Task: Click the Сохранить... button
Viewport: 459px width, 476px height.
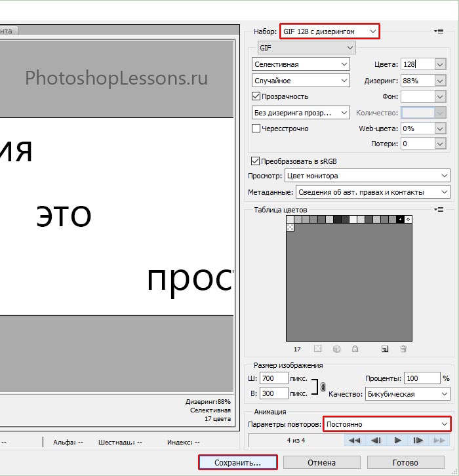Action: tap(237, 462)
